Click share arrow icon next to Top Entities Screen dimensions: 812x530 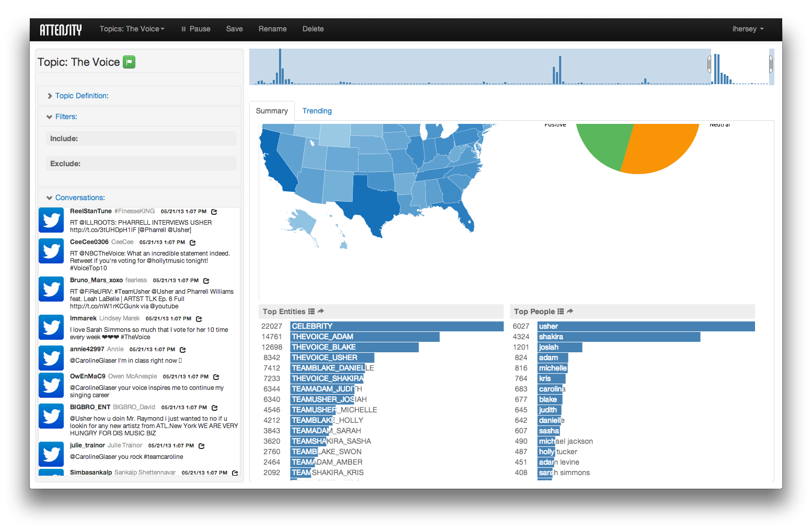(321, 311)
